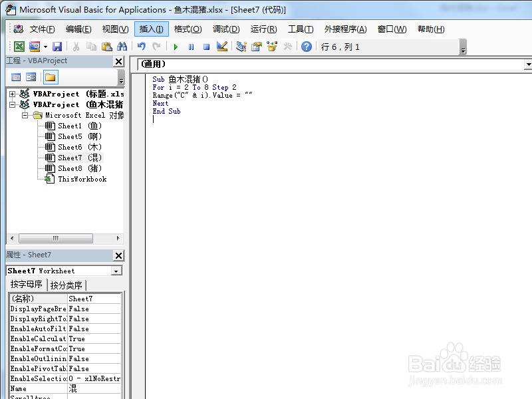Open the 调试(D) menu

coord(226,29)
